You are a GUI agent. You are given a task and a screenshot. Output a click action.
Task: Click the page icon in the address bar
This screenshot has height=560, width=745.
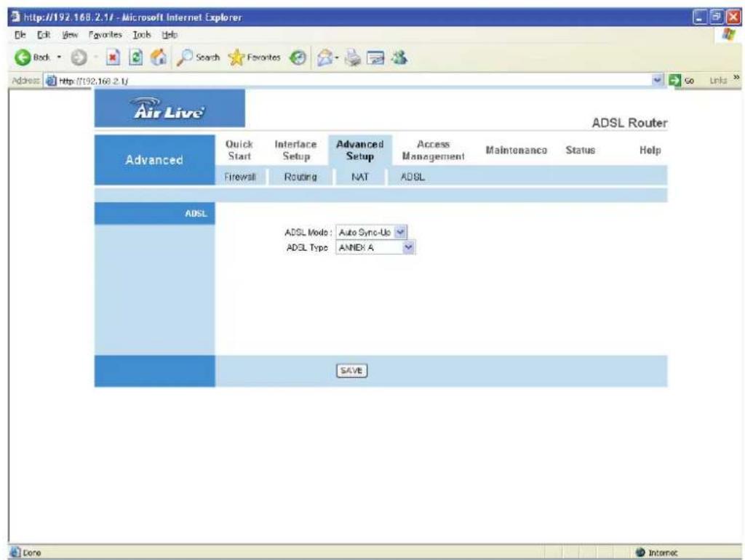click(x=51, y=81)
